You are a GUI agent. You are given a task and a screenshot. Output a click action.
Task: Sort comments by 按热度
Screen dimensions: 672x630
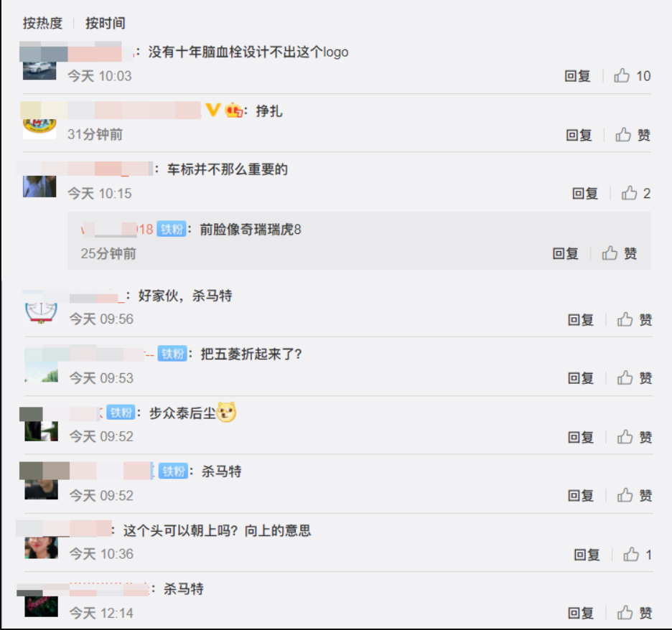click(42, 23)
